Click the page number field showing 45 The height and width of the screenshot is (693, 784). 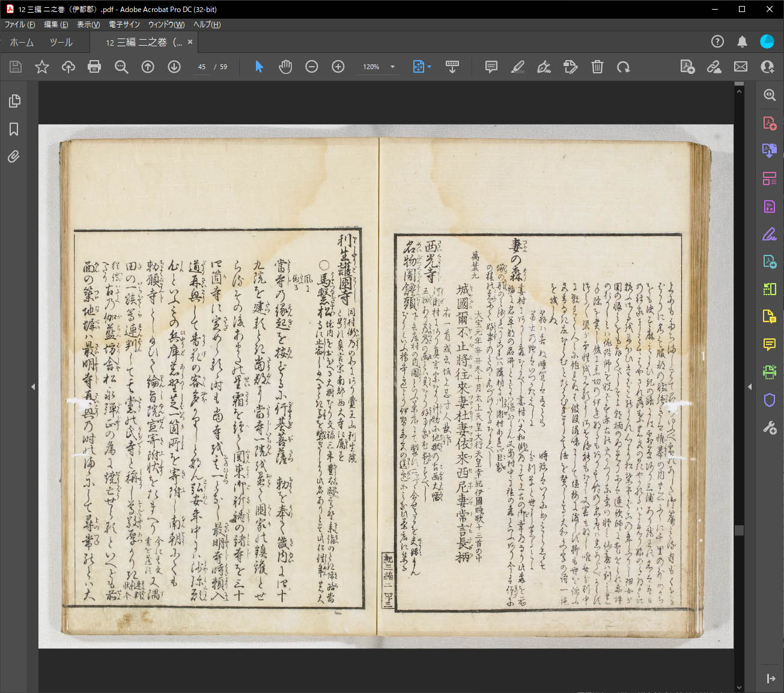(x=202, y=67)
